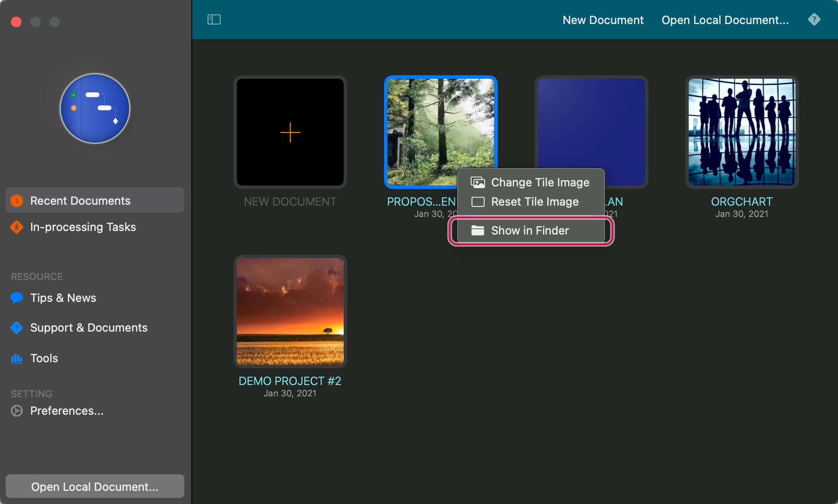Click the In-processing Tasks runner icon

(x=17, y=227)
